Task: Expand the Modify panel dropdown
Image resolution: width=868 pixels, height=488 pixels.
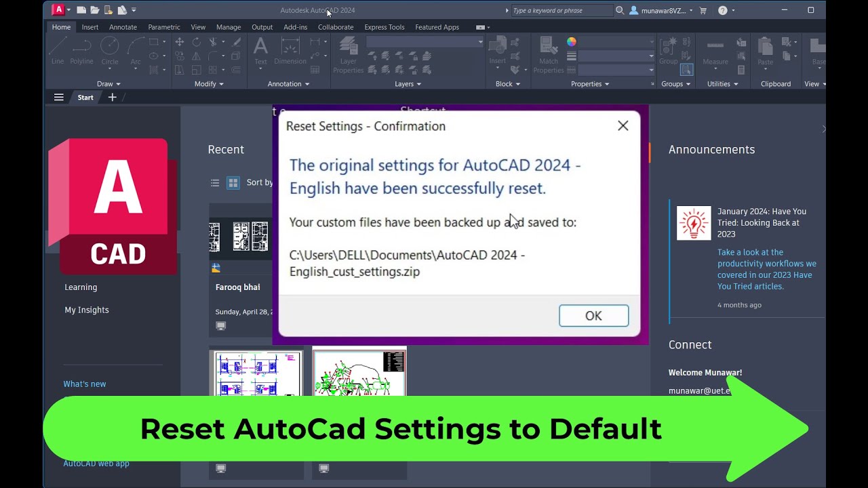Action: pos(209,84)
